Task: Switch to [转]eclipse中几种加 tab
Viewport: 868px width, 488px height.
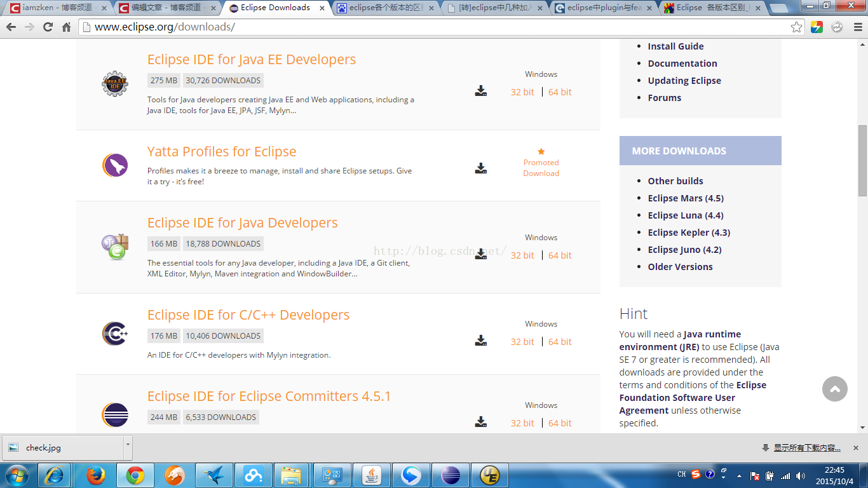Action: [x=494, y=8]
